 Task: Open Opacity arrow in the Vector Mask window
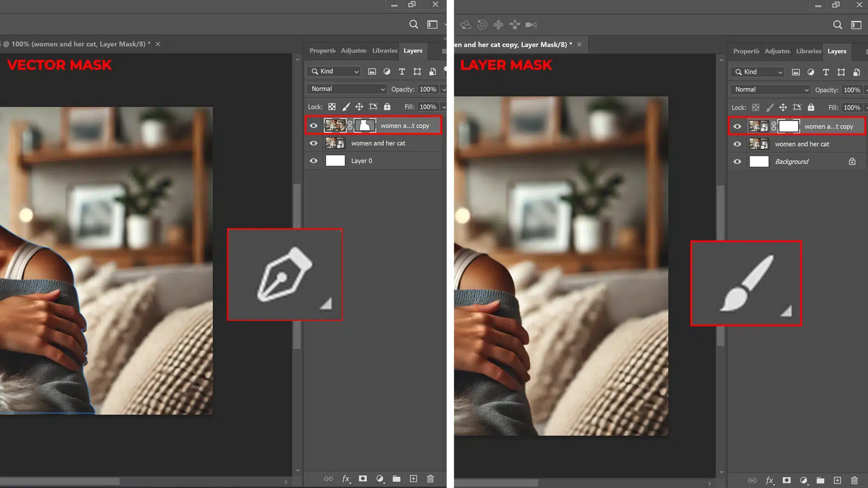pos(444,89)
